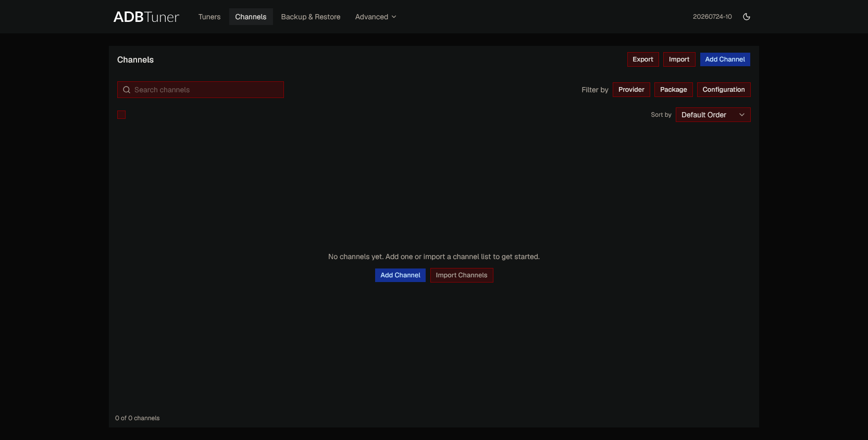Click the 'No channels yet' message

(x=434, y=256)
